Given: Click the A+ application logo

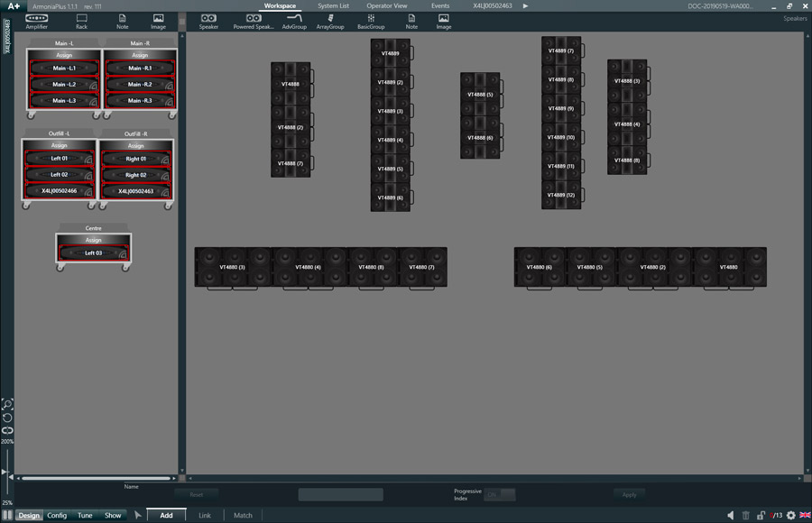Looking at the screenshot, I should (14, 5).
